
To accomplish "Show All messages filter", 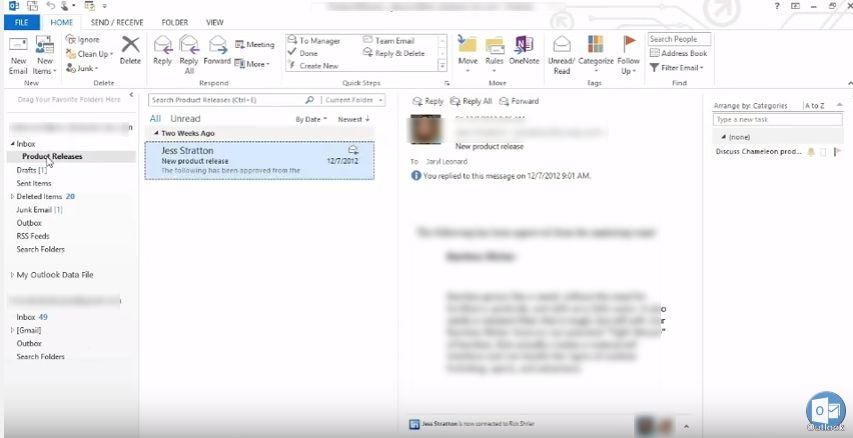I will click(155, 119).
